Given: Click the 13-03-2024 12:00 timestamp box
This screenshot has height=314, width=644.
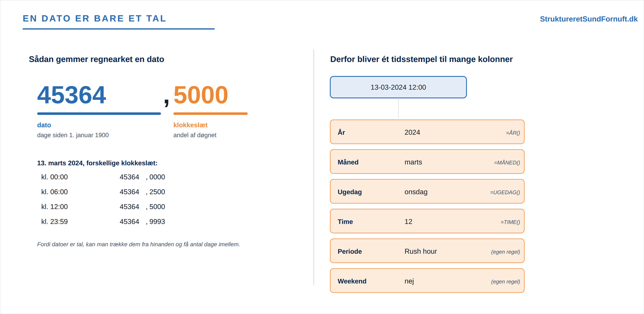Looking at the screenshot, I should click(x=398, y=87).
